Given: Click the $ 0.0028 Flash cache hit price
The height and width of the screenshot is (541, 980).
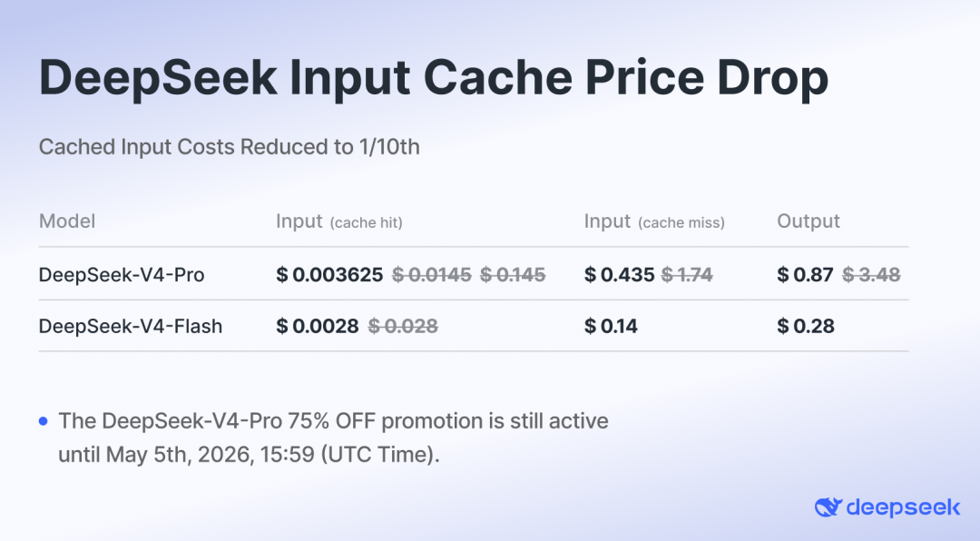Looking at the screenshot, I should pyautogui.click(x=318, y=326).
